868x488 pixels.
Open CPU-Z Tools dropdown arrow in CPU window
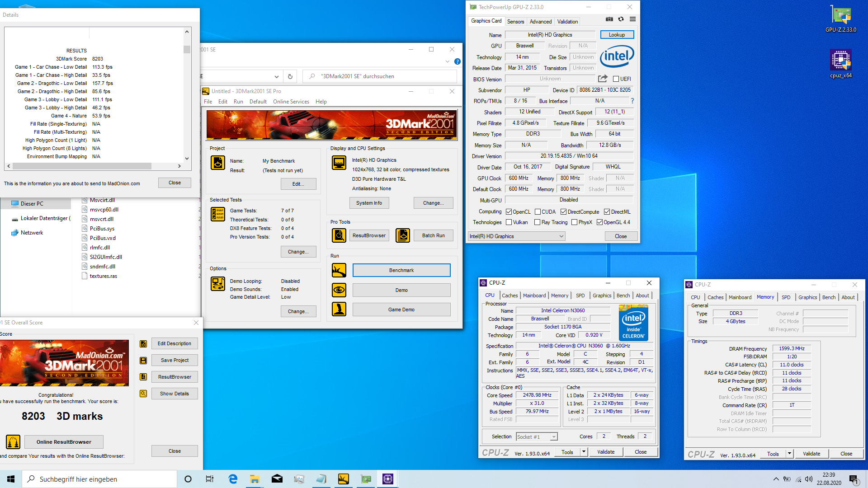584,452
